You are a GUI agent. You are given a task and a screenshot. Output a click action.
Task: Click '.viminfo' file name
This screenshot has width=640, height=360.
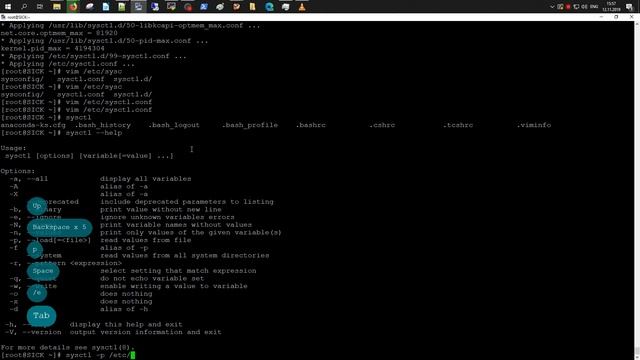pyautogui.click(x=534, y=125)
